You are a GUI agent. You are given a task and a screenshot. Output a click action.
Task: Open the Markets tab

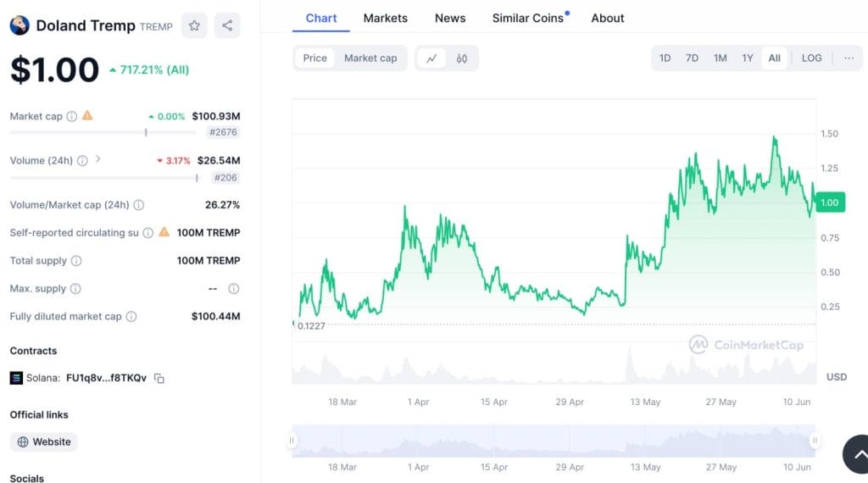pyautogui.click(x=385, y=18)
